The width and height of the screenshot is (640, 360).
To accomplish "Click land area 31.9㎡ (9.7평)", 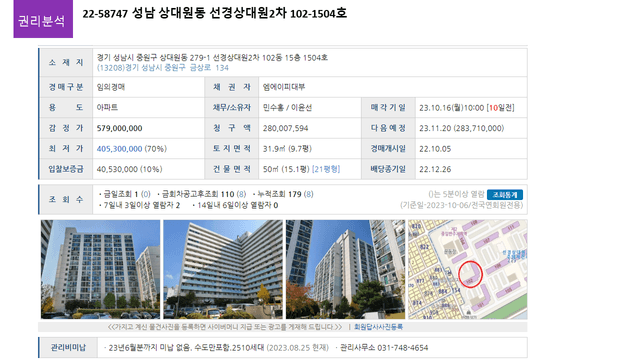I will tap(287, 149).
